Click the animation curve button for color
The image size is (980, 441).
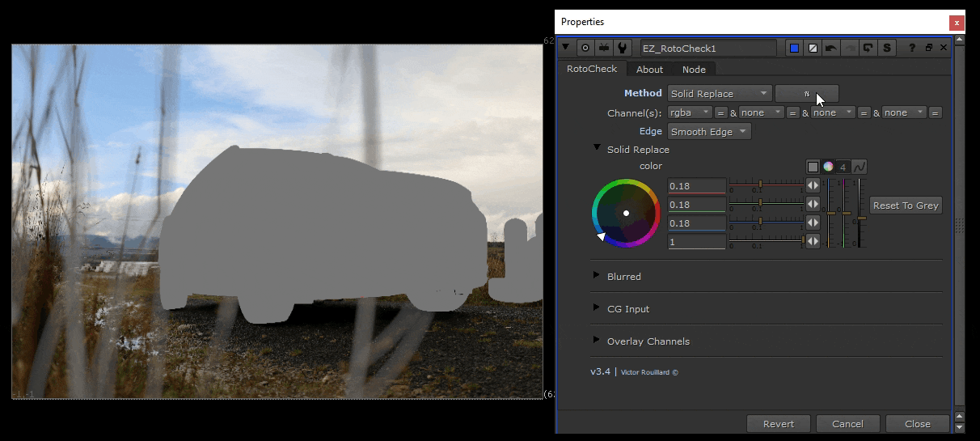click(x=860, y=167)
